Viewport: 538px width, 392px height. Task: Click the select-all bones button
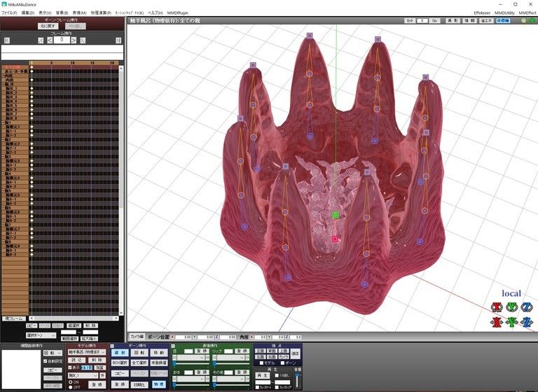click(x=139, y=363)
